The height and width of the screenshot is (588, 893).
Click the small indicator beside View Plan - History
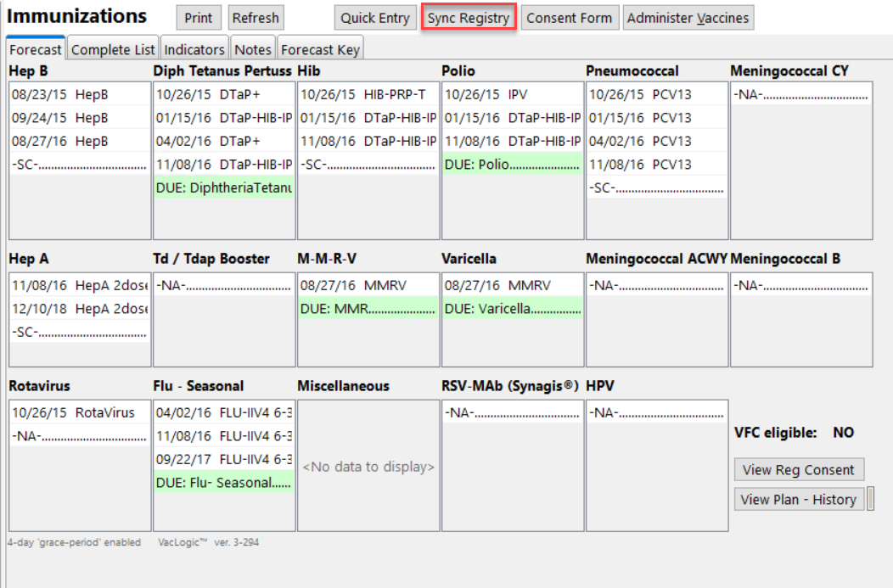(870, 499)
